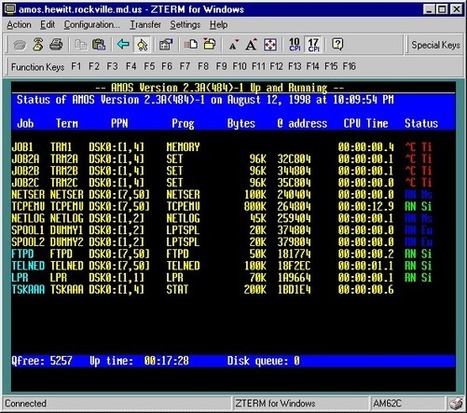Click the copy icon in toolbar
This screenshot has width=467, height=413.
[x=81, y=45]
